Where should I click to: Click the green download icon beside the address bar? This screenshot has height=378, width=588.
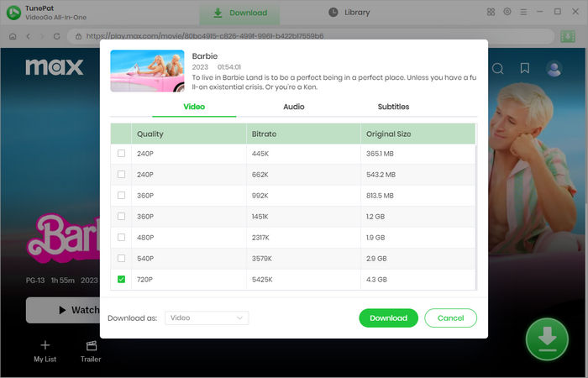(568, 36)
